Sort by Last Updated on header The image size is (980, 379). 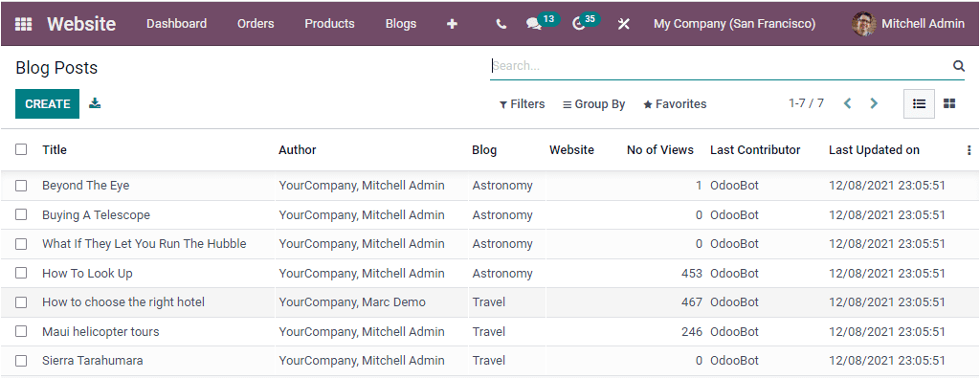(x=874, y=150)
